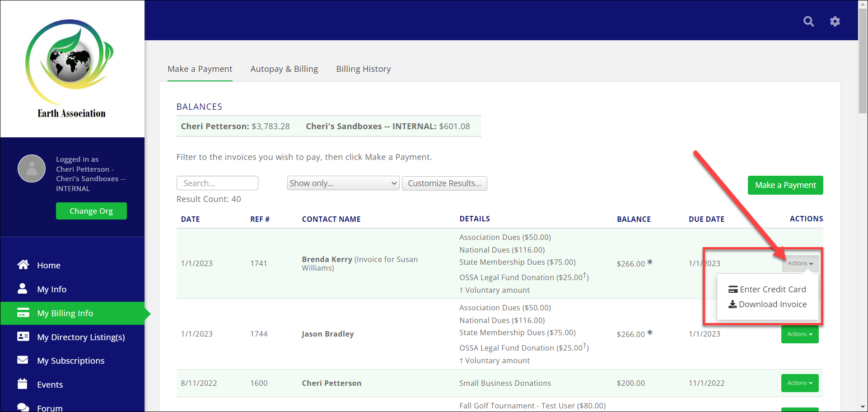Select the Home icon in the sidebar
Viewport: 868px width, 412px height.
23,265
